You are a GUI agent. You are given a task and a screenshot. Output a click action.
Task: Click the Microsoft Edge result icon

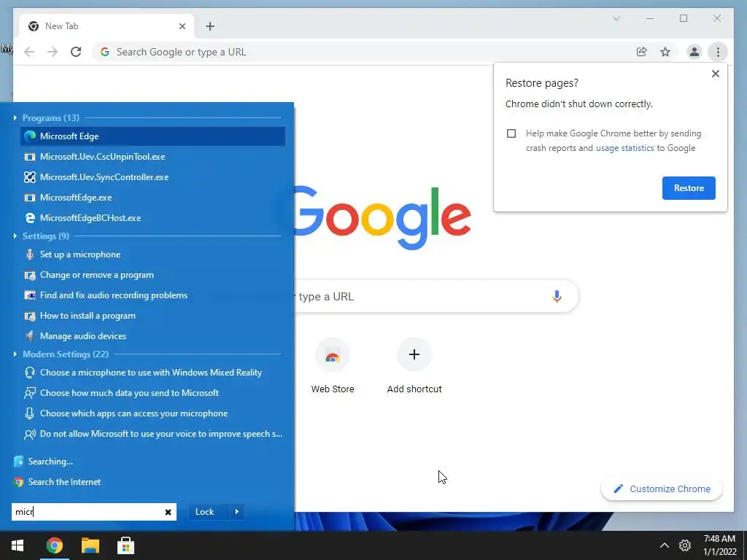30,136
